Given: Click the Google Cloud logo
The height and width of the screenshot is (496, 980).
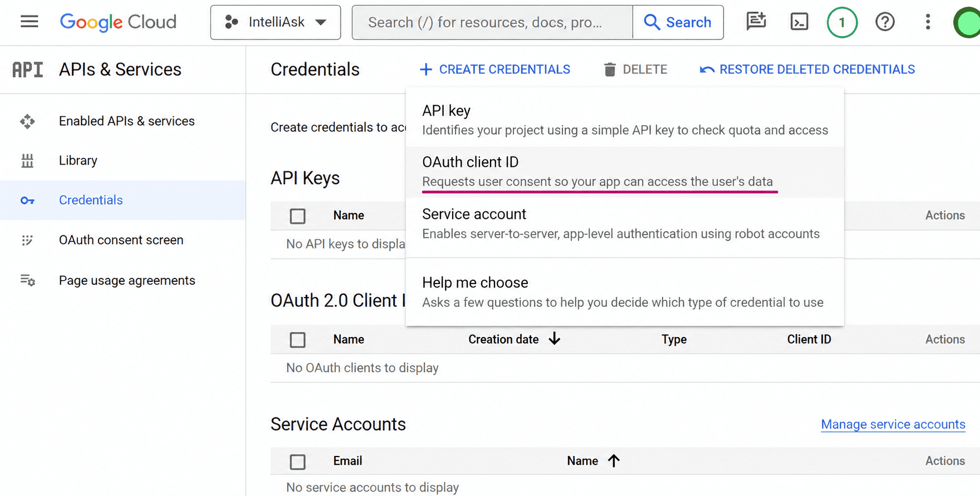Looking at the screenshot, I should coord(118,22).
